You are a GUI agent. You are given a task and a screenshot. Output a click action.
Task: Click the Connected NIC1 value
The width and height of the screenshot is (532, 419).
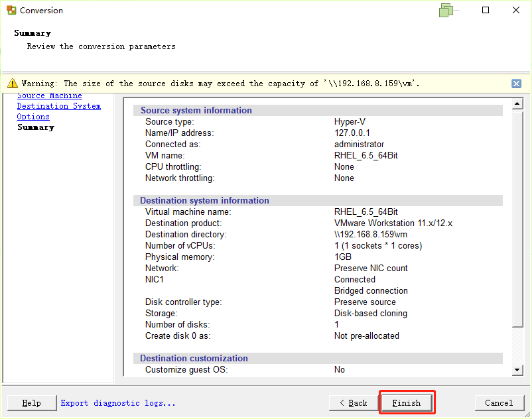coord(354,279)
